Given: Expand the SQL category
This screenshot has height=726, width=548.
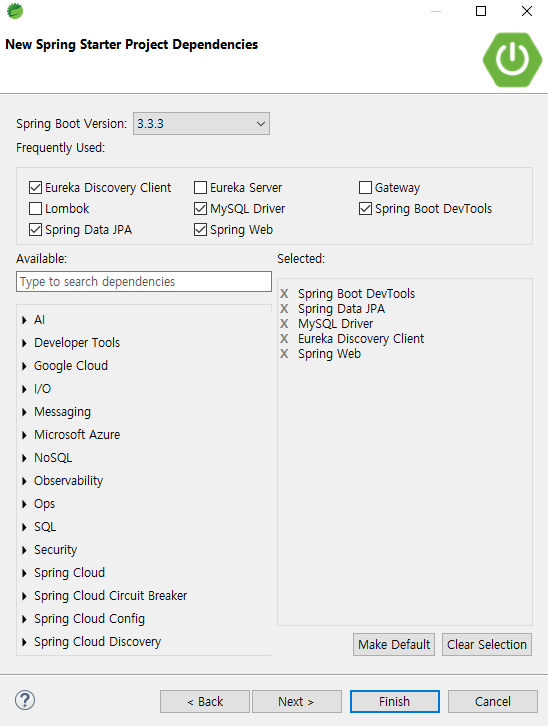Looking at the screenshot, I should [x=25, y=527].
